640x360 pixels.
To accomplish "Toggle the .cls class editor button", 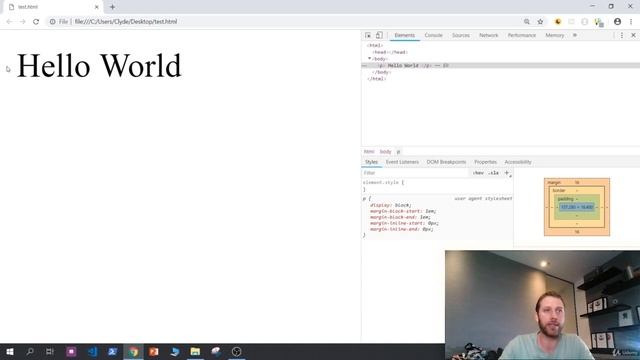I will pyautogui.click(x=493, y=173).
